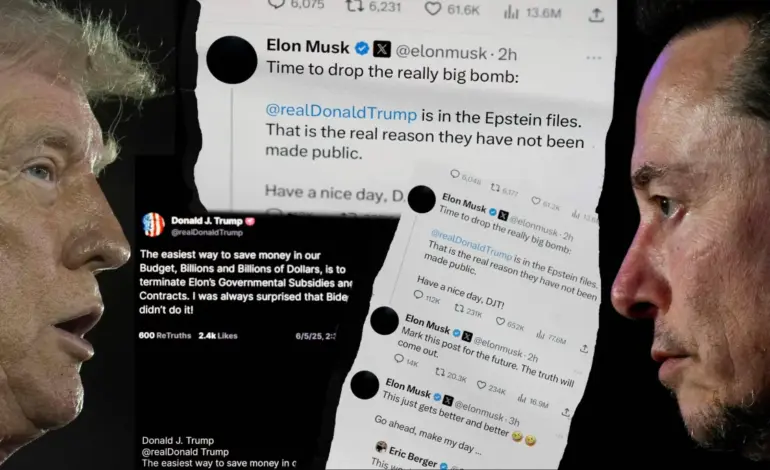Open the three-dot menu on Elon's tweet
This screenshot has height=470, width=770.
(594, 58)
